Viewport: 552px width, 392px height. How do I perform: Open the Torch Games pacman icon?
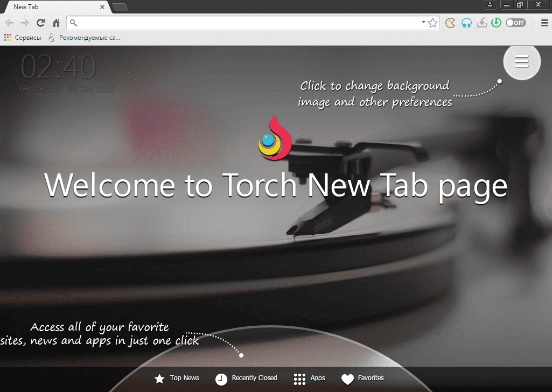coord(450,23)
